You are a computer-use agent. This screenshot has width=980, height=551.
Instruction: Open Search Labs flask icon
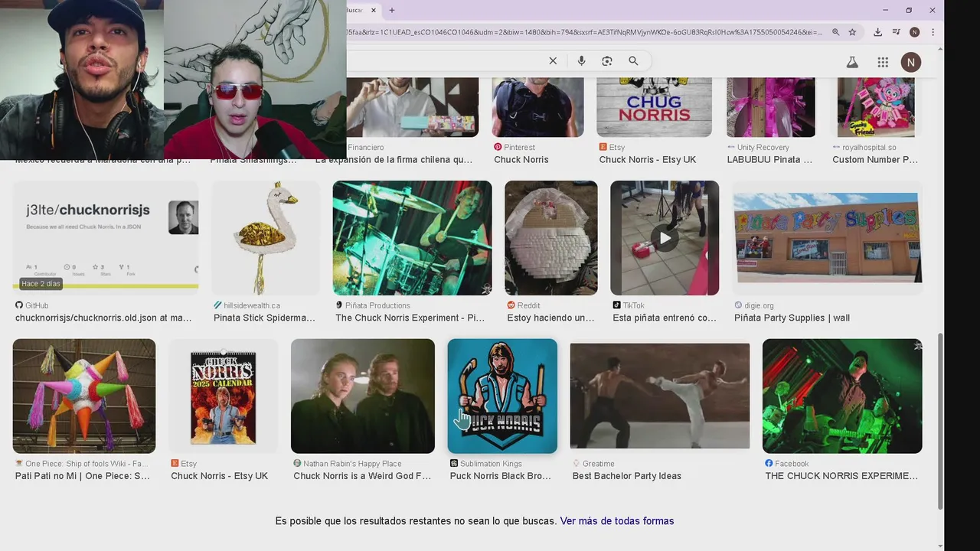[x=851, y=62]
